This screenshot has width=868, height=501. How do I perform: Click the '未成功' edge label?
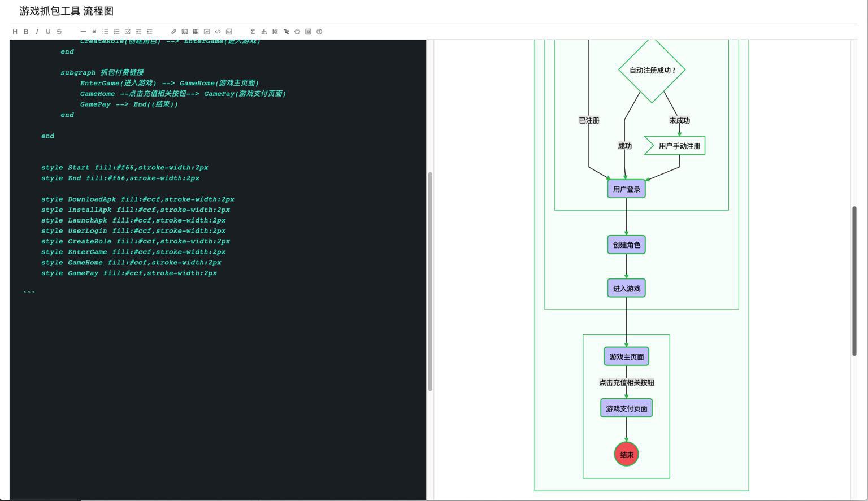pos(679,120)
